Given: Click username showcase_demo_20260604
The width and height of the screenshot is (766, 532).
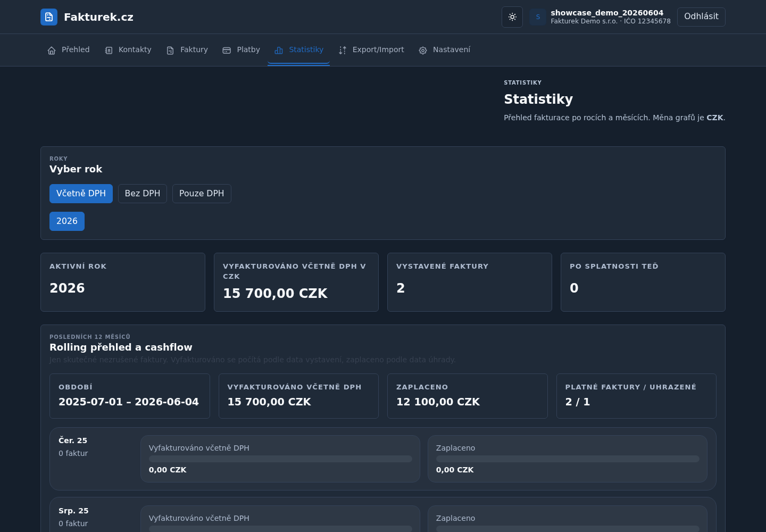Looking at the screenshot, I should (607, 13).
